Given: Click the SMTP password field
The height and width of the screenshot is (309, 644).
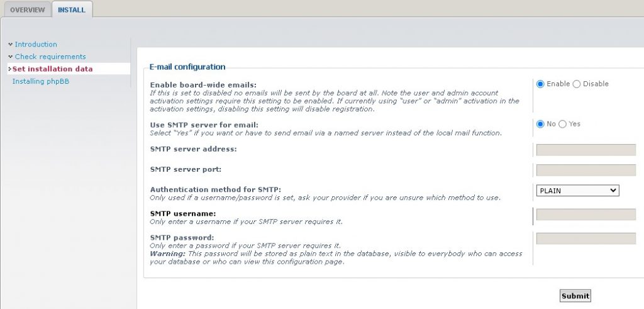Looking at the screenshot, I should click(x=586, y=238).
